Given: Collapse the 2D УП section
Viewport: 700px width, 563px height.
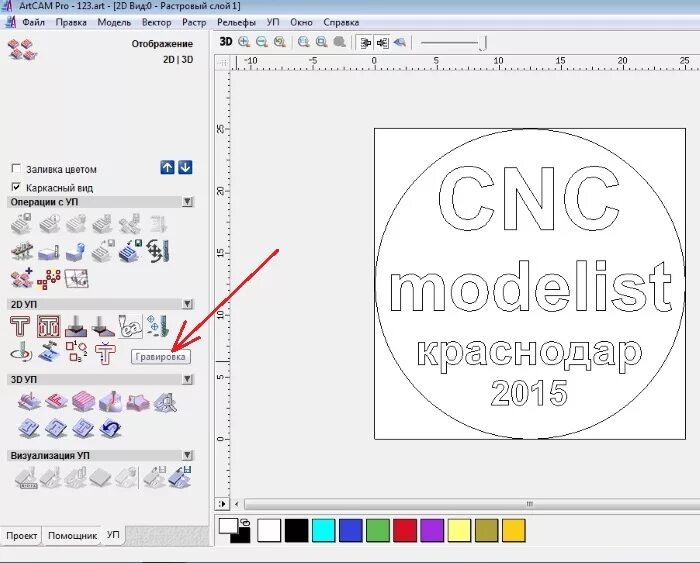Looking at the screenshot, I should tap(188, 304).
